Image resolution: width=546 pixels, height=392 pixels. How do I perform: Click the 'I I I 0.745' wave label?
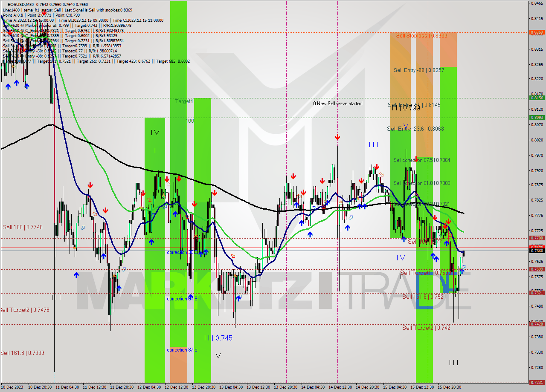tap(218, 338)
